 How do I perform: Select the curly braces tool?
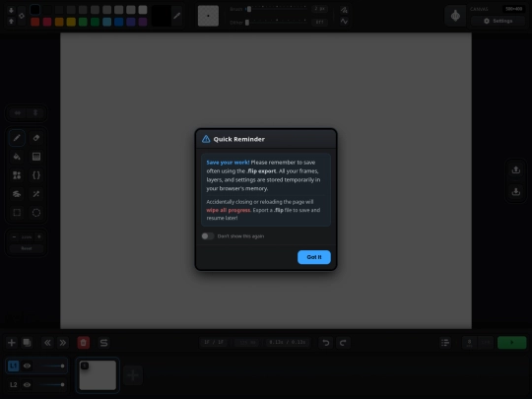[36, 175]
